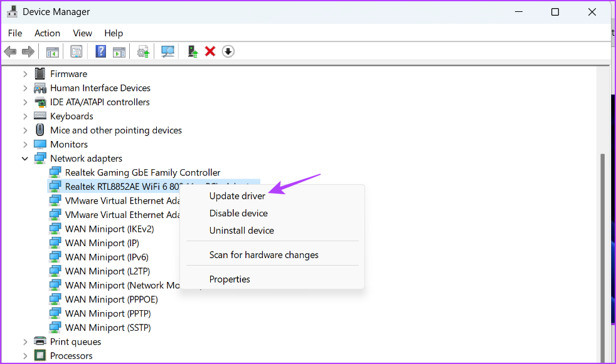Open the View menu
The width and height of the screenshot is (616, 364).
click(82, 33)
